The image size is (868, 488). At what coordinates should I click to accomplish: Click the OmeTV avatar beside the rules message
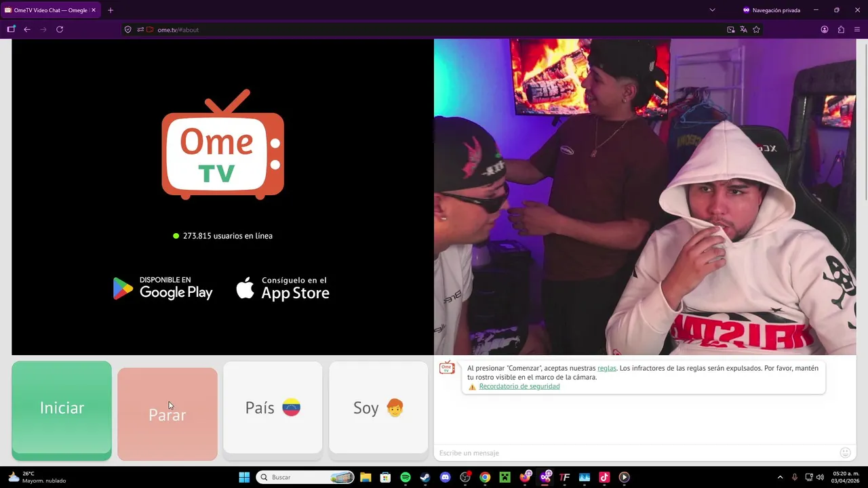point(447,368)
